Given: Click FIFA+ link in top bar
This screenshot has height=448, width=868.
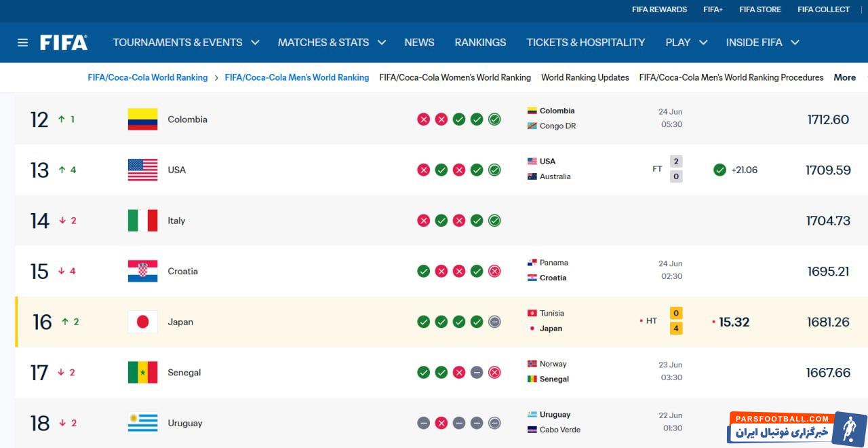Looking at the screenshot, I should pos(713,10).
